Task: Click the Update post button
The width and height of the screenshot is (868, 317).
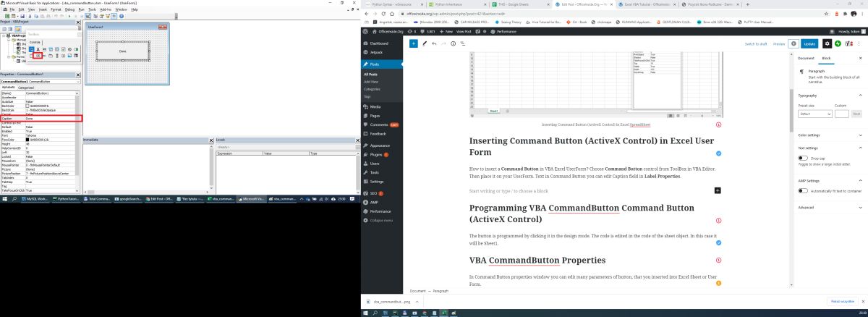Action: (x=809, y=43)
